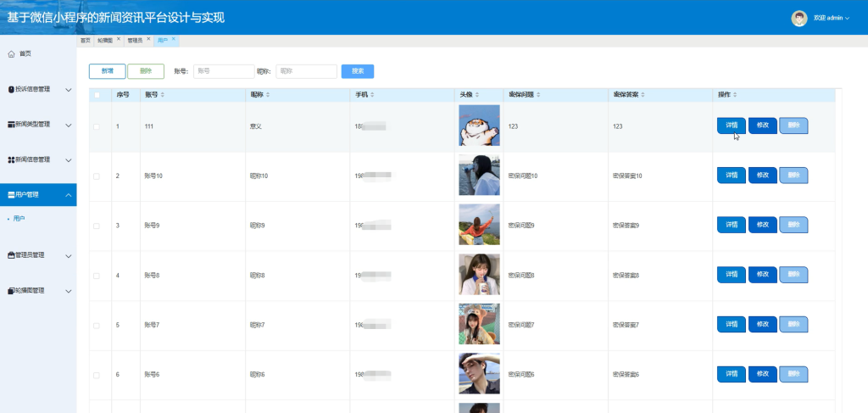
Task: Collapse the 用户管理 menu chevron
Action: pos(69,195)
